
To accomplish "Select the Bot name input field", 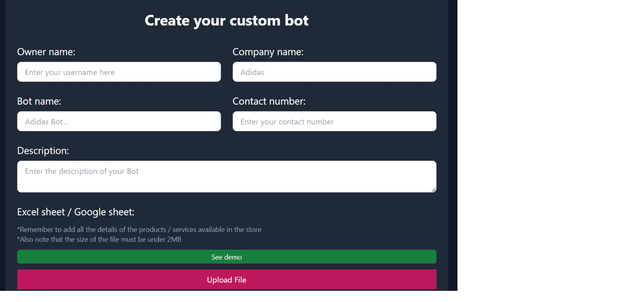I will 119,121.
